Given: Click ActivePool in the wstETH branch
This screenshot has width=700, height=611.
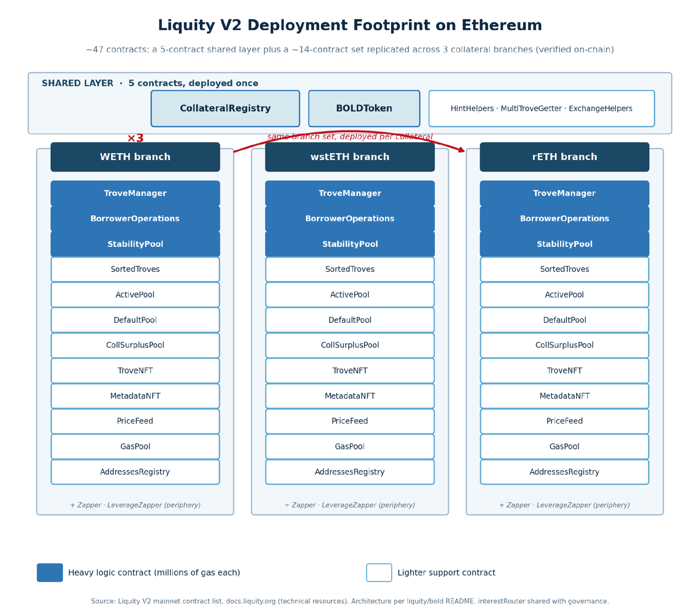Looking at the screenshot, I should [350, 295].
